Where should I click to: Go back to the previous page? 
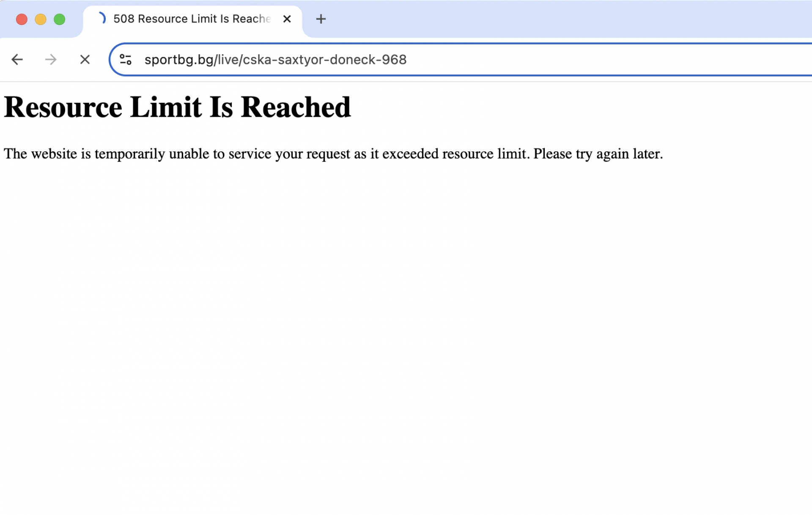(x=17, y=60)
